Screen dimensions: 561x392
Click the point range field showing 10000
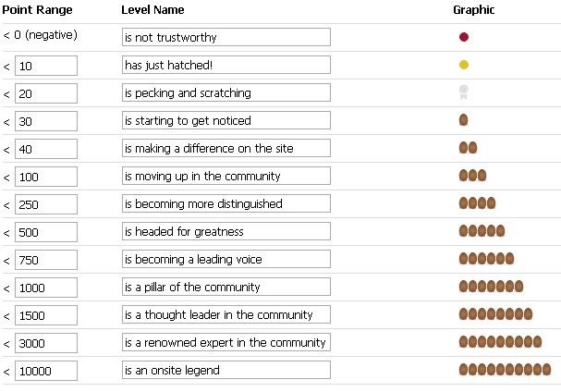pyautogui.click(x=45, y=371)
